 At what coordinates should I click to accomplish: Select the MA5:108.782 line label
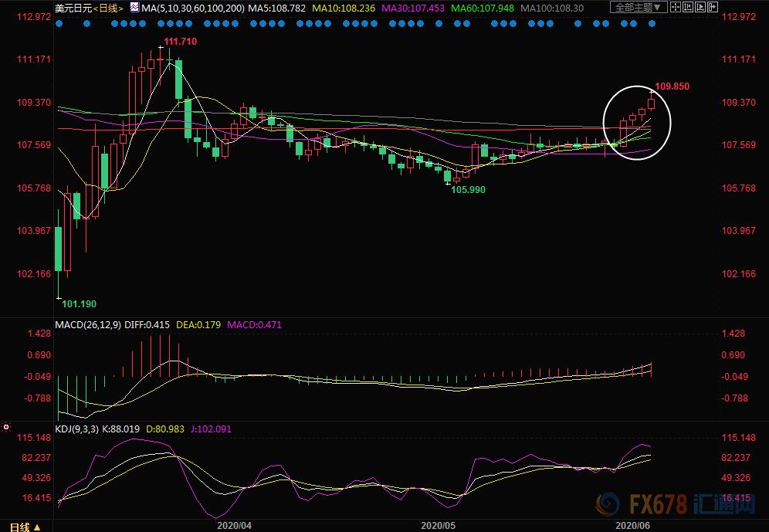(276, 8)
